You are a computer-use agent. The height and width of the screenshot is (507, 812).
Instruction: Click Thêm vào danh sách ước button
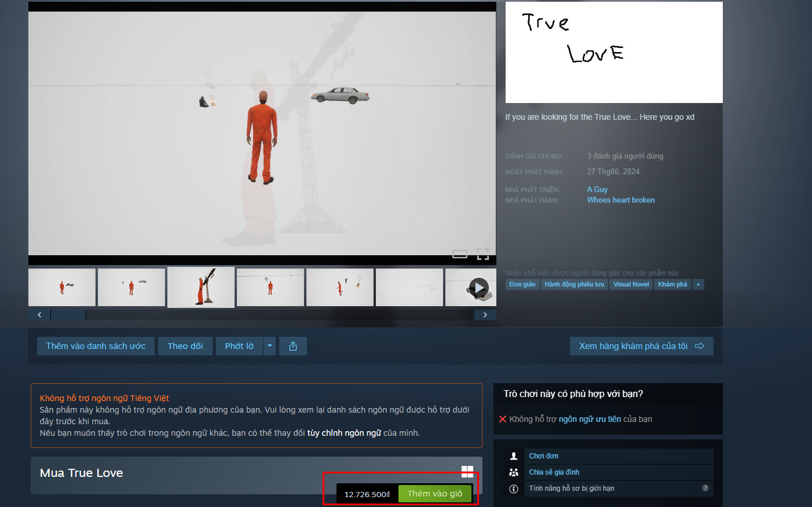pos(96,346)
